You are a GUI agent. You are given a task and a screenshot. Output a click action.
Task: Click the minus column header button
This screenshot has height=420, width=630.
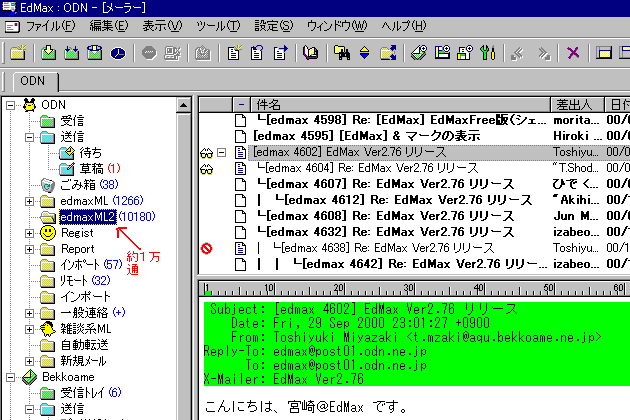241,105
